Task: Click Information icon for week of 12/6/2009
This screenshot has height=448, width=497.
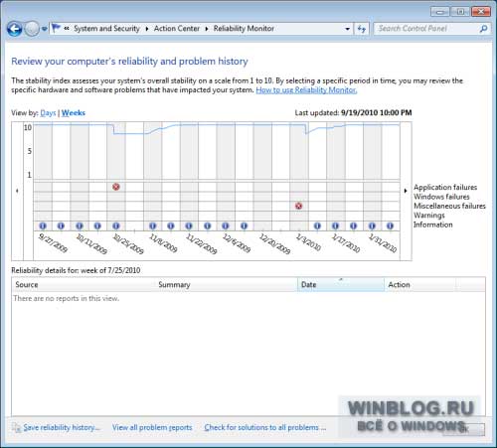Action: click(x=226, y=225)
